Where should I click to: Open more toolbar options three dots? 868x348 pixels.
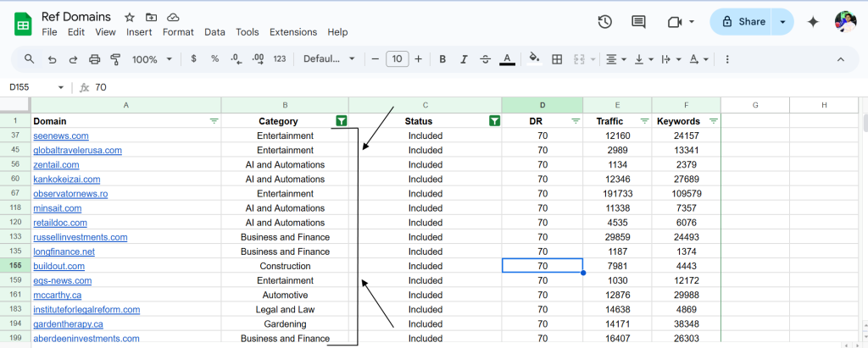pos(727,59)
